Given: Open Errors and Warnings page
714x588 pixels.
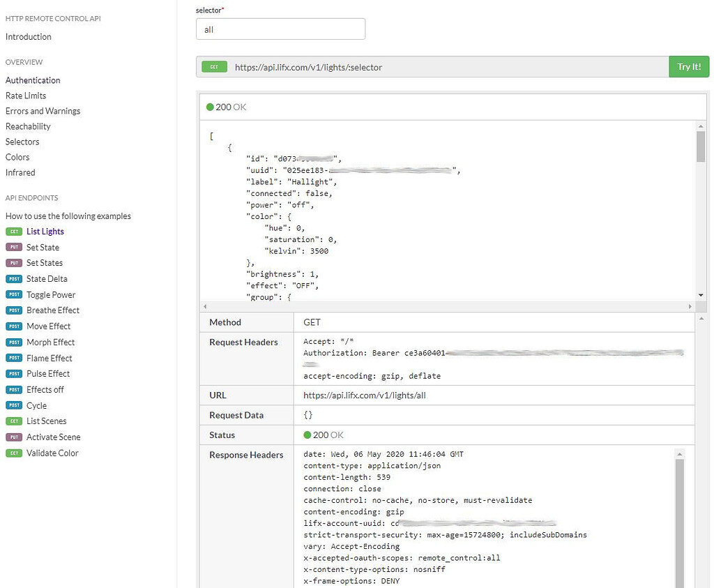Looking at the screenshot, I should click(x=43, y=111).
